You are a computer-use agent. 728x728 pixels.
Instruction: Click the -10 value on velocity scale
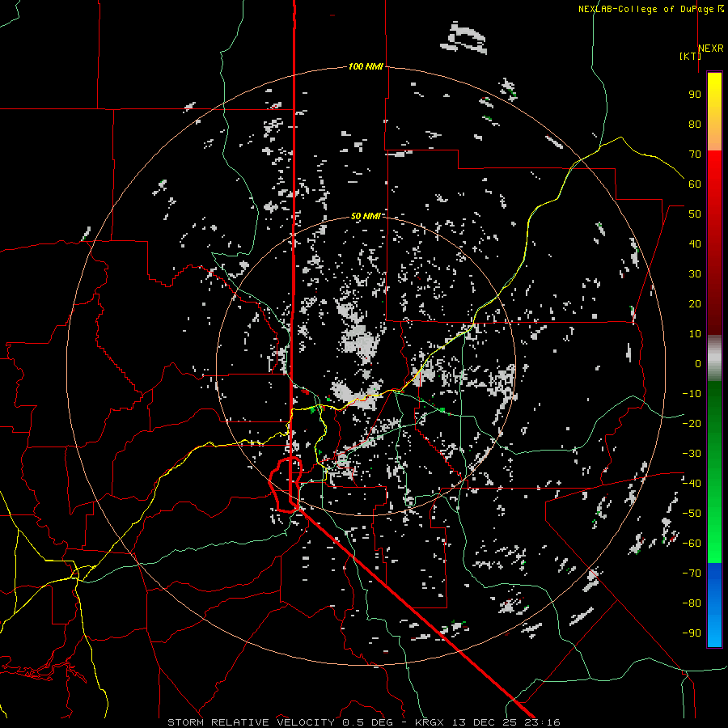pos(692,394)
